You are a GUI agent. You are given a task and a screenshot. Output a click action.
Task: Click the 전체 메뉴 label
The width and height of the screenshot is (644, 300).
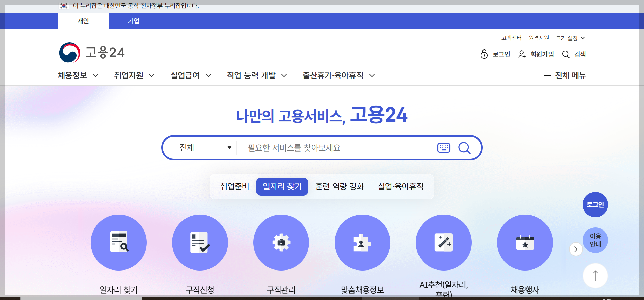click(x=571, y=76)
